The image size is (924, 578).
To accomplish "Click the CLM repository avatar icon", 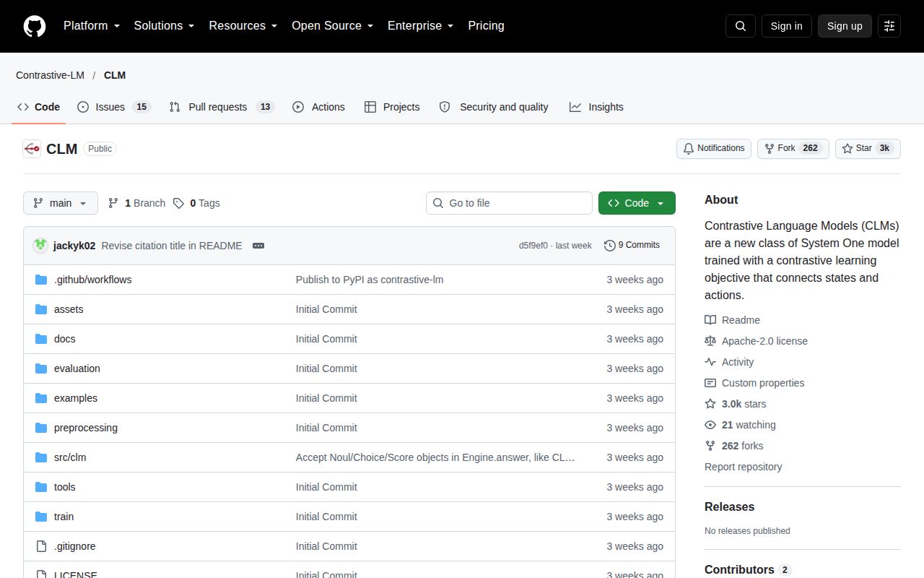I will (x=32, y=149).
